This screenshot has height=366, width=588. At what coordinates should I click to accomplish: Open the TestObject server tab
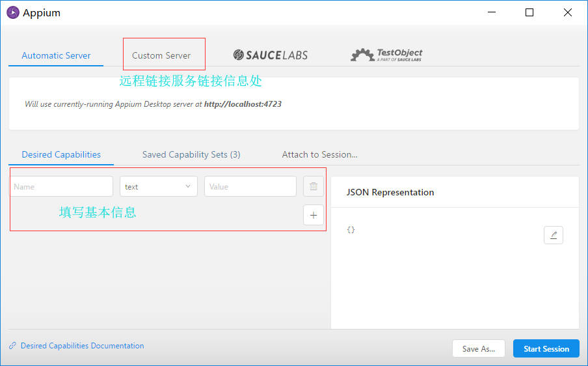point(386,55)
